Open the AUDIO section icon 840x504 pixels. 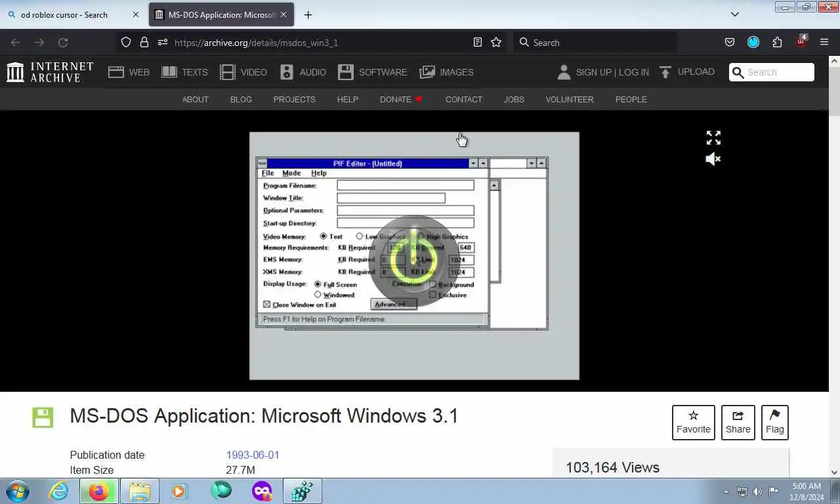point(287,72)
